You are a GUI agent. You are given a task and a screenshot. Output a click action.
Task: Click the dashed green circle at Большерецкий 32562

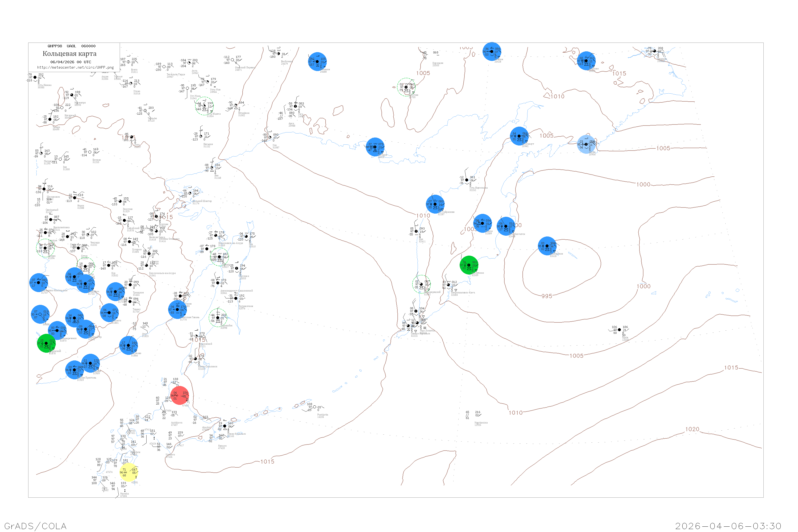[x=421, y=284]
